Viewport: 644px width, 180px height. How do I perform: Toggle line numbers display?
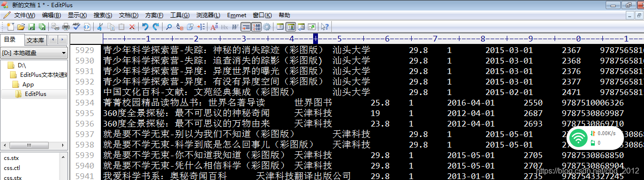[256, 27]
